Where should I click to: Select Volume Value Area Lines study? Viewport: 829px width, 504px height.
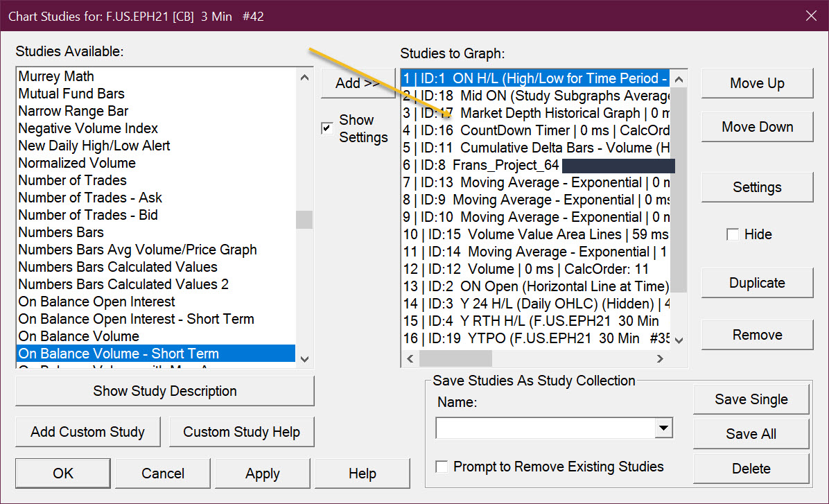pos(536,234)
